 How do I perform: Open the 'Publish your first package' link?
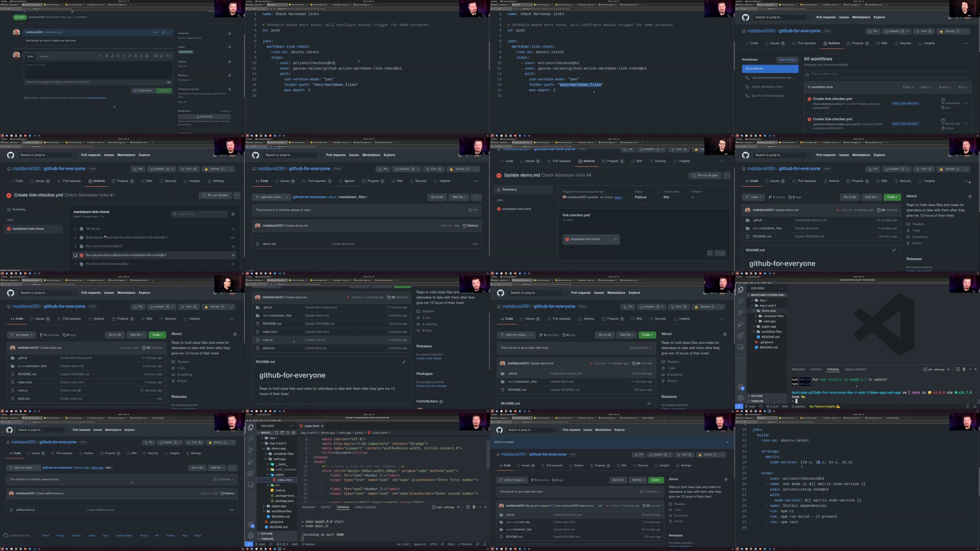click(432, 386)
